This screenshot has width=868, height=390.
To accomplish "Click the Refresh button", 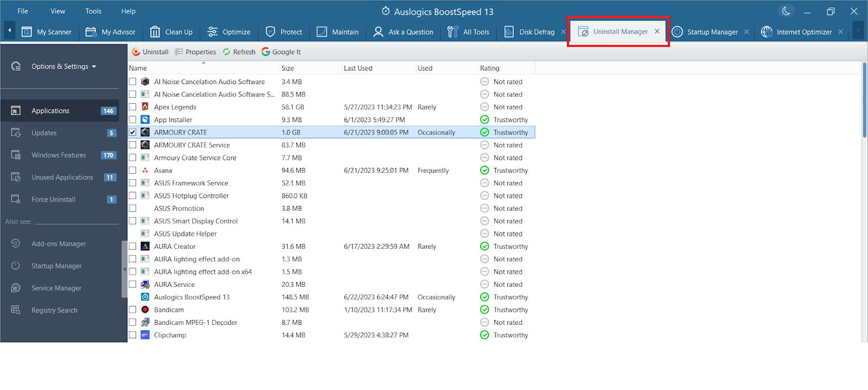I will click(x=239, y=52).
